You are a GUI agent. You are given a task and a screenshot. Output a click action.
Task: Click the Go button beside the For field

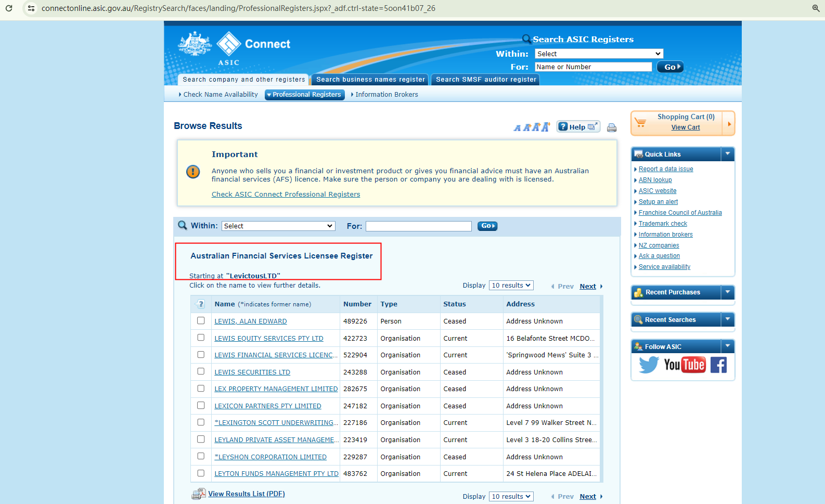487,226
